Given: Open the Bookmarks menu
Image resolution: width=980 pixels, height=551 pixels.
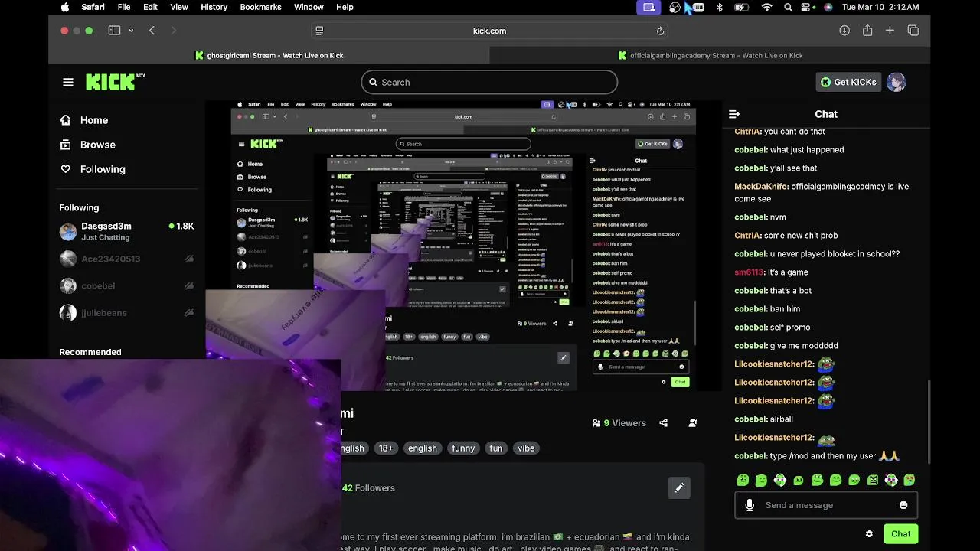Looking at the screenshot, I should [x=260, y=7].
